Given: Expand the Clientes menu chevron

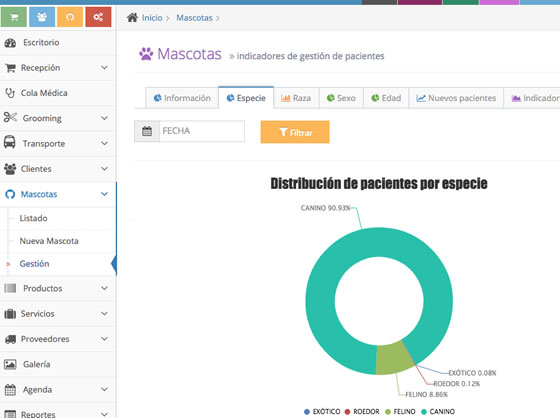Looking at the screenshot, I should coord(104,169).
